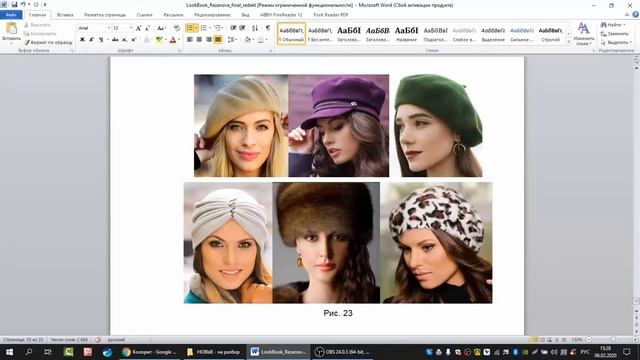Expand the styles gallery more arrow
The width and height of the screenshot is (640, 360).
tap(569, 42)
